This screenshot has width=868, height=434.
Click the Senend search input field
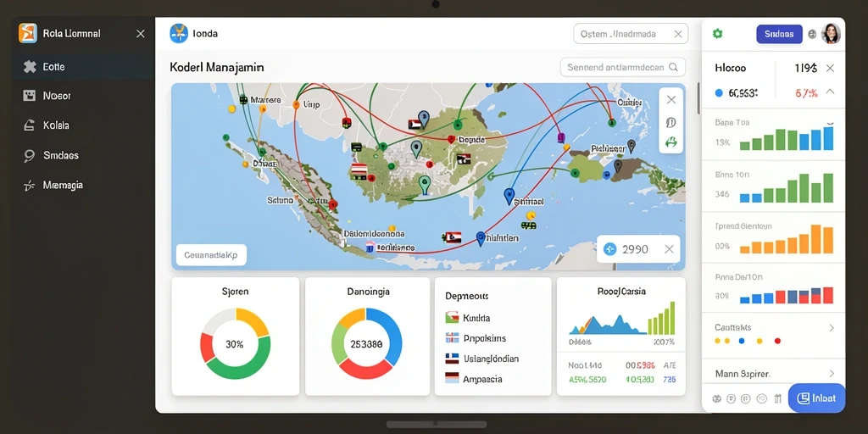point(623,67)
